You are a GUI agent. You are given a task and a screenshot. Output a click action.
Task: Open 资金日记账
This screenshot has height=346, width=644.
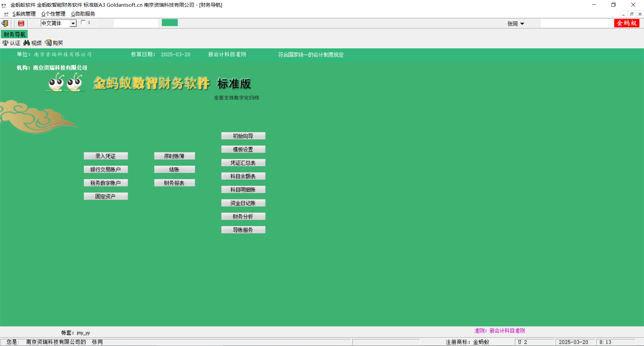pos(243,203)
